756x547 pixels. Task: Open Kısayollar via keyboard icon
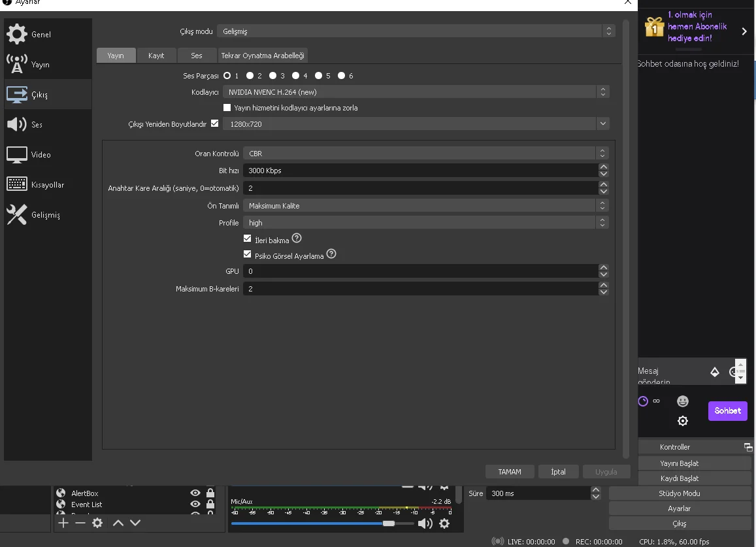click(17, 184)
